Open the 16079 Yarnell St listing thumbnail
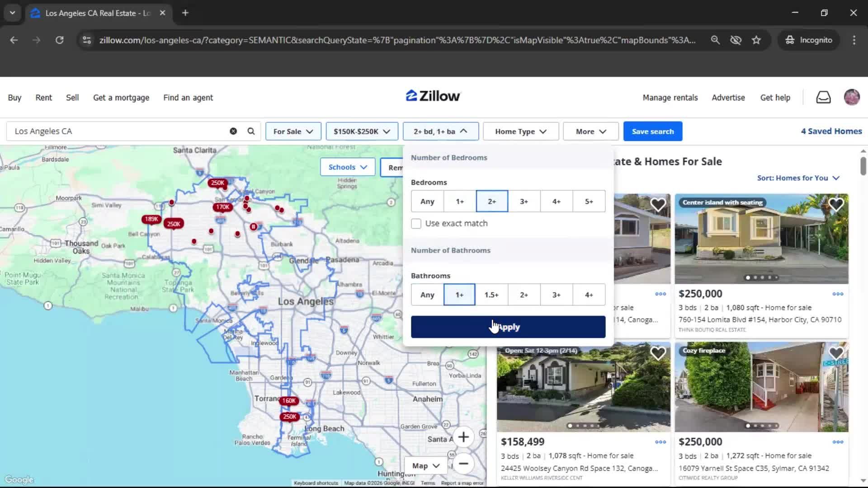 pyautogui.click(x=762, y=386)
